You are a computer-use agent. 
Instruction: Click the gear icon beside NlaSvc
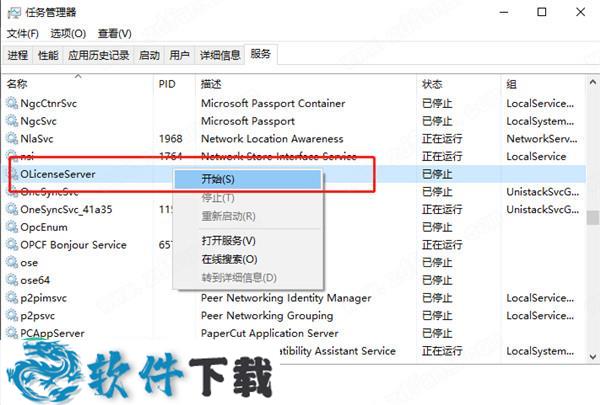[x=12, y=138]
